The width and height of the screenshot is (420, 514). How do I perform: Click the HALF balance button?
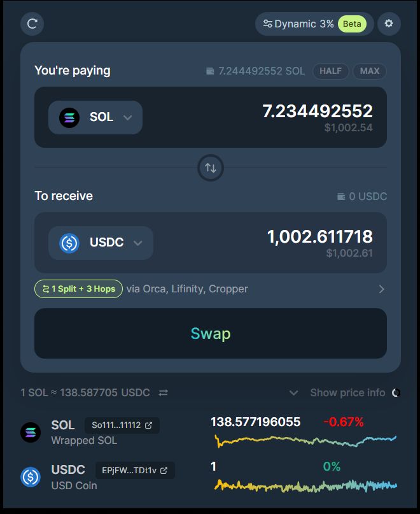pos(330,71)
